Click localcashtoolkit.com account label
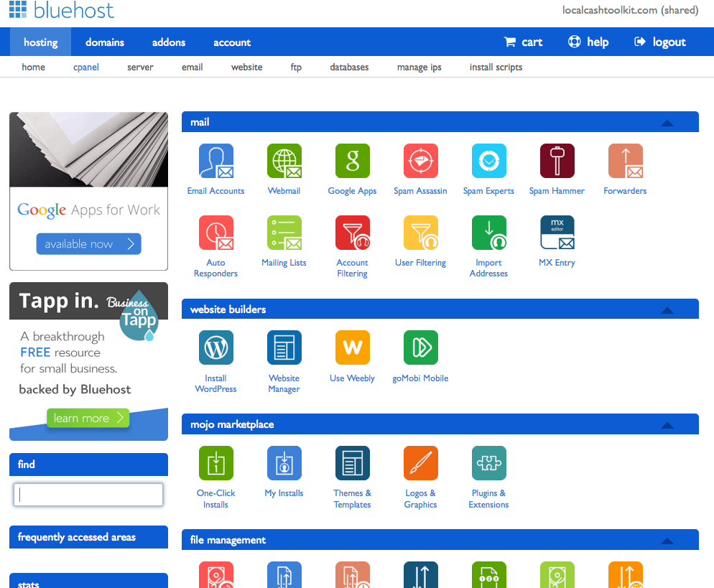Image resolution: width=714 pixels, height=588 pixels. pyautogui.click(x=630, y=10)
